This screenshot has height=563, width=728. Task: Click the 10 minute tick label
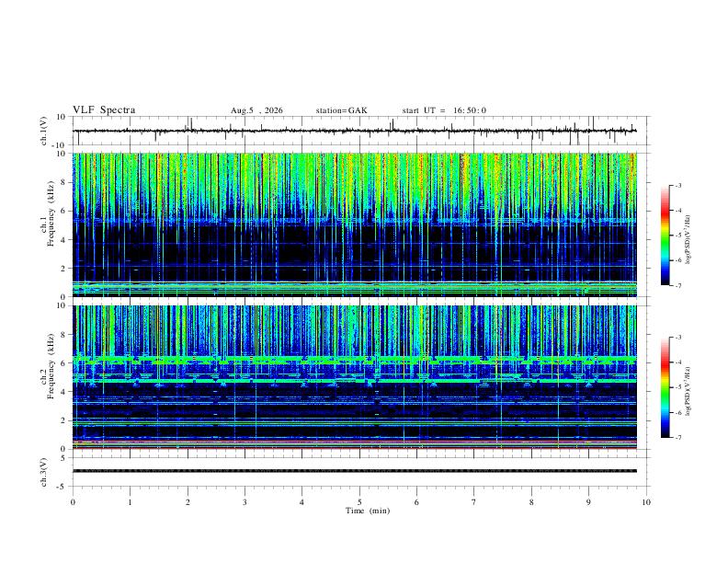click(x=646, y=502)
